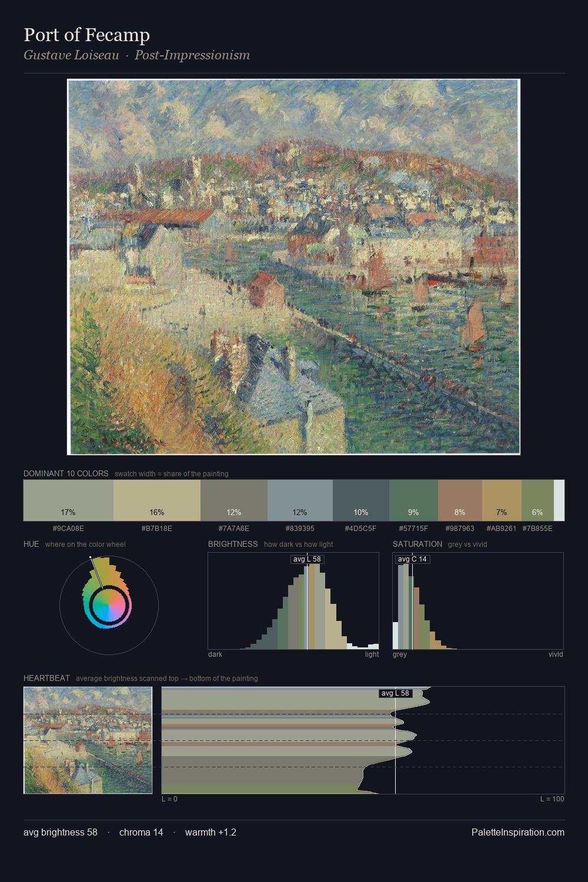The height and width of the screenshot is (882, 588).
Task: Open the PaletteInspiration.com link
Action: tap(518, 832)
